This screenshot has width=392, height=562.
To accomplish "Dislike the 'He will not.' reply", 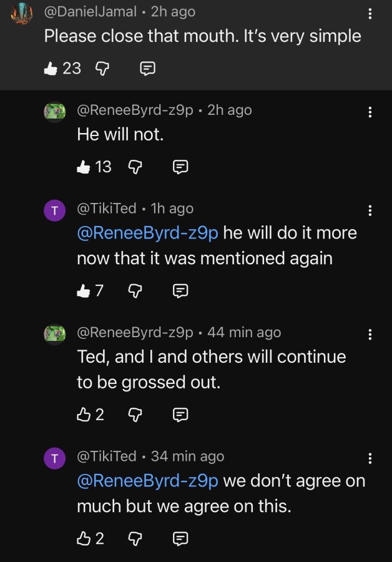I will (x=135, y=167).
